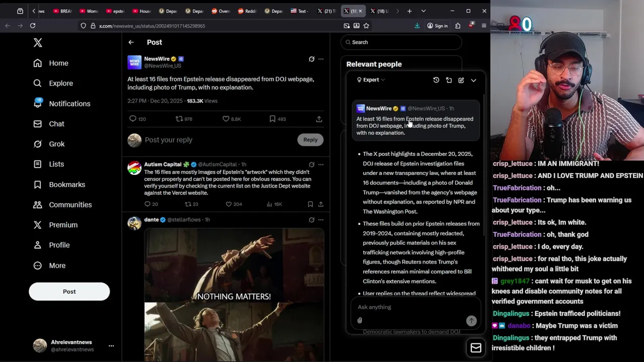The image size is (644, 362).
Task: Like the NewsWire post (8.8K likes)
Action: click(x=226, y=119)
